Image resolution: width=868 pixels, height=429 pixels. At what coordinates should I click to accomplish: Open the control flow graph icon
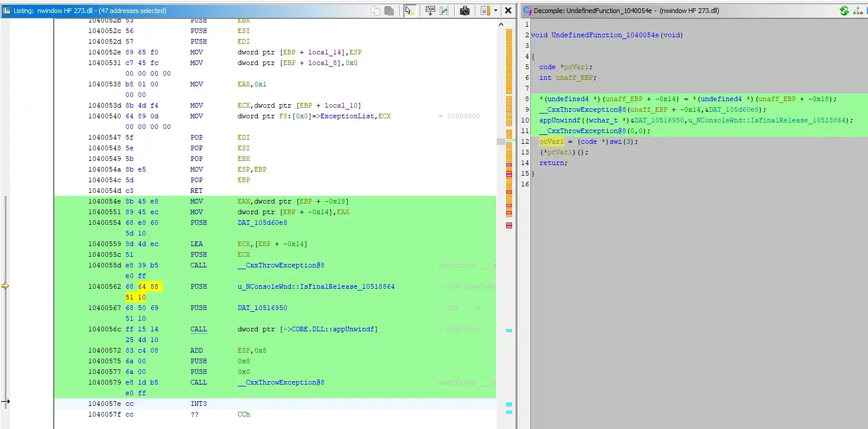859,11
